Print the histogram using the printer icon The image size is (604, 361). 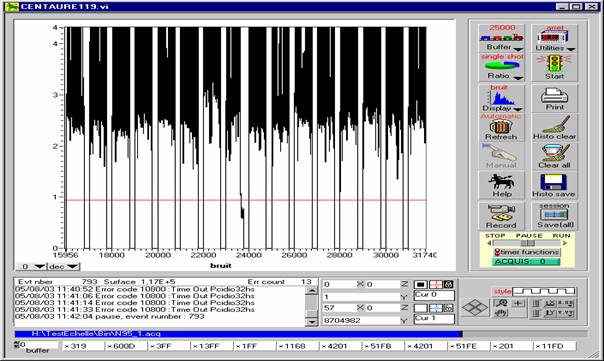(x=554, y=95)
